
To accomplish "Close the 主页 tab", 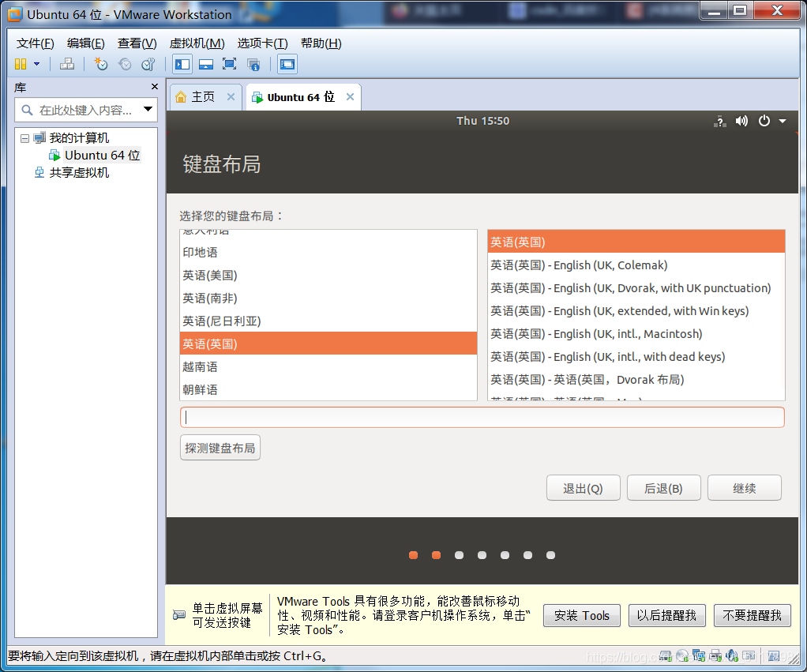I will pyautogui.click(x=231, y=97).
